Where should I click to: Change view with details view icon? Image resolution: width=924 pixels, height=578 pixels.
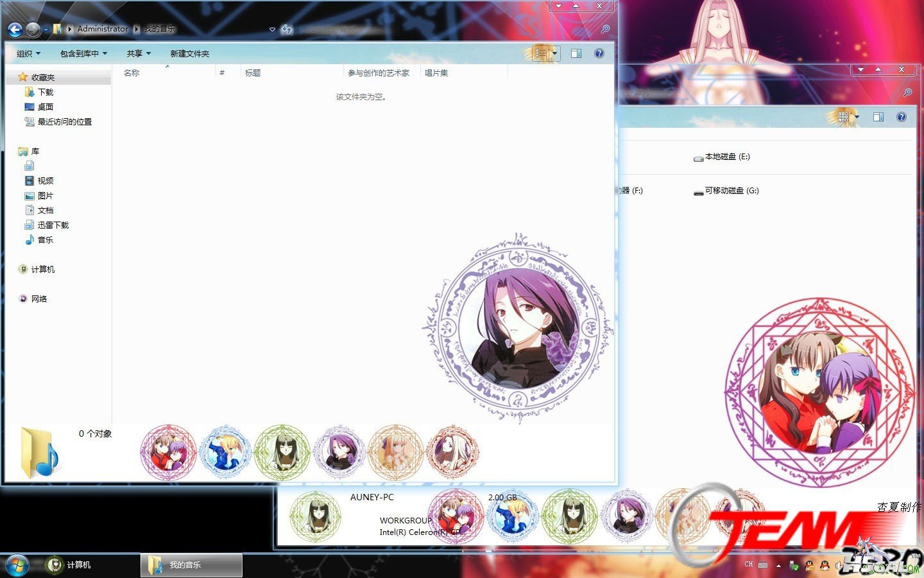540,53
